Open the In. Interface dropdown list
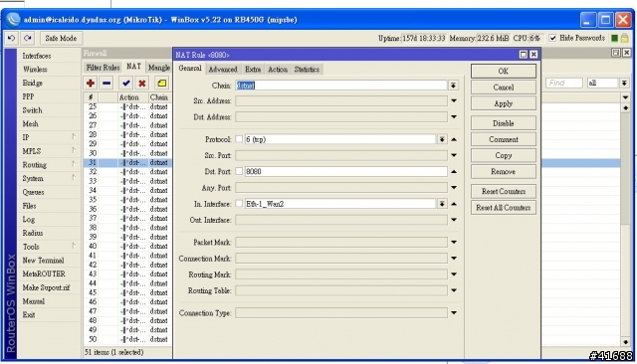637x364 pixels. click(442, 204)
